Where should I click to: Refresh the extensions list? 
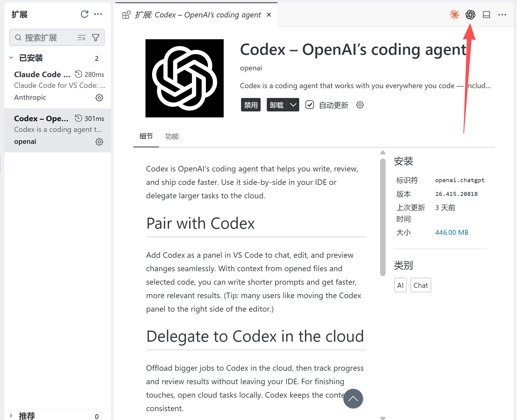point(85,14)
